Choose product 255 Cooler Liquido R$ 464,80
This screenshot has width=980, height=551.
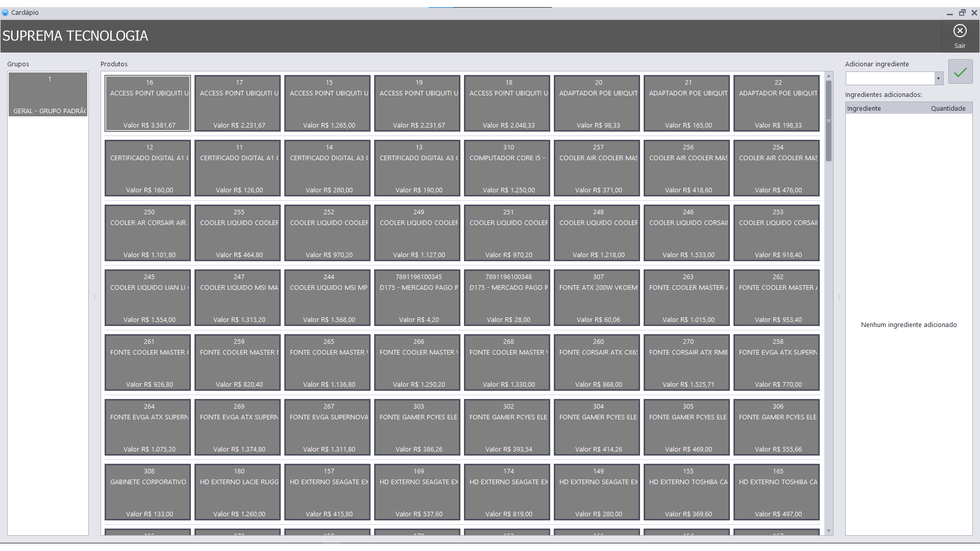(x=237, y=233)
